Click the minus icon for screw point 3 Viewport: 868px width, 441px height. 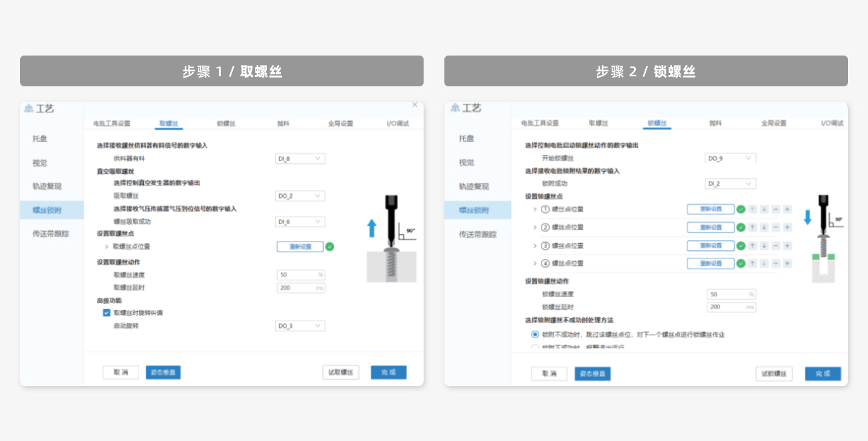pos(776,246)
